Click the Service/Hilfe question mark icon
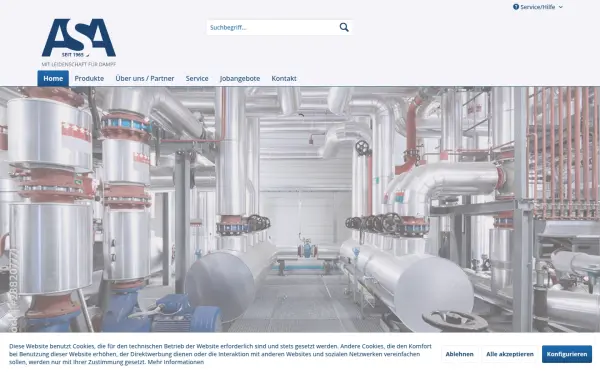Viewport: 600px width, 375px height. [516, 7]
